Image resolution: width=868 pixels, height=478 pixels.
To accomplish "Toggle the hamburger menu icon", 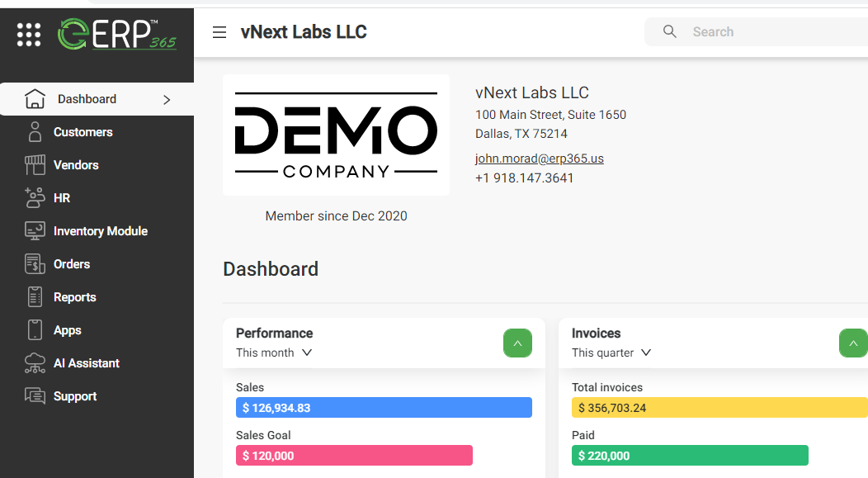I will [x=219, y=32].
